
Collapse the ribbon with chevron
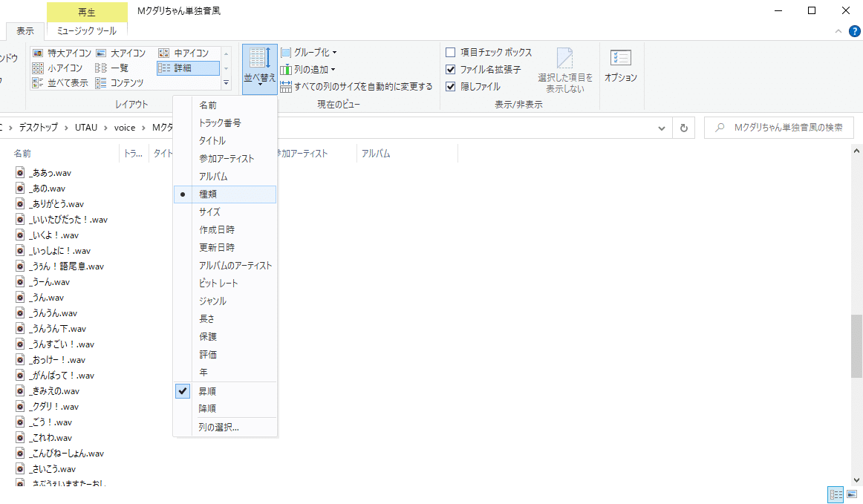(838, 31)
